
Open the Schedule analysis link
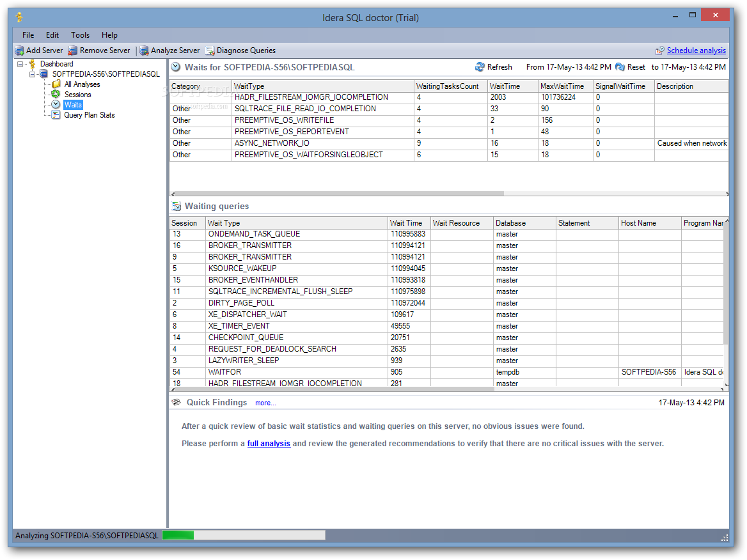point(696,51)
